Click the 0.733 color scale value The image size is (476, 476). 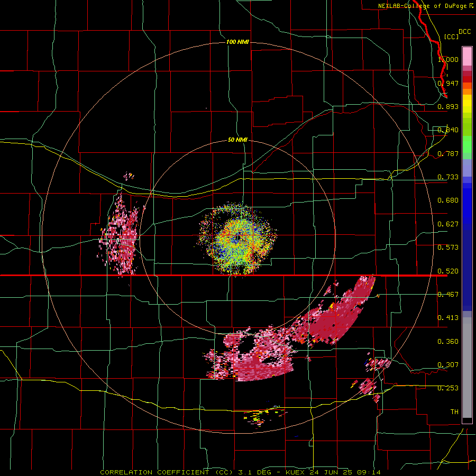[448, 177]
